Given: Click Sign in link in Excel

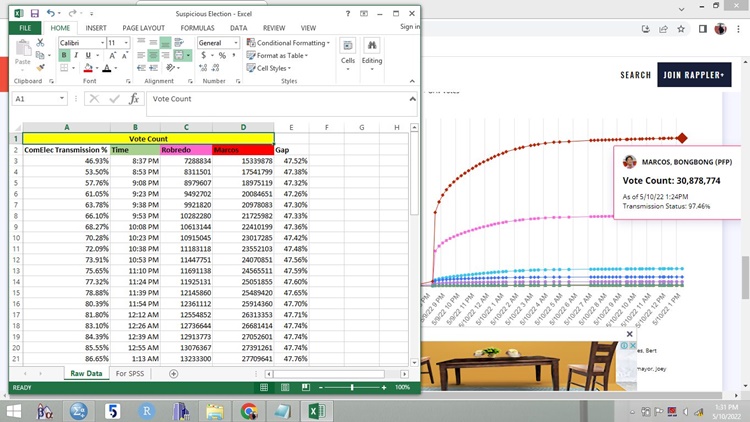Looking at the screenshot, I should pos(410,26).
